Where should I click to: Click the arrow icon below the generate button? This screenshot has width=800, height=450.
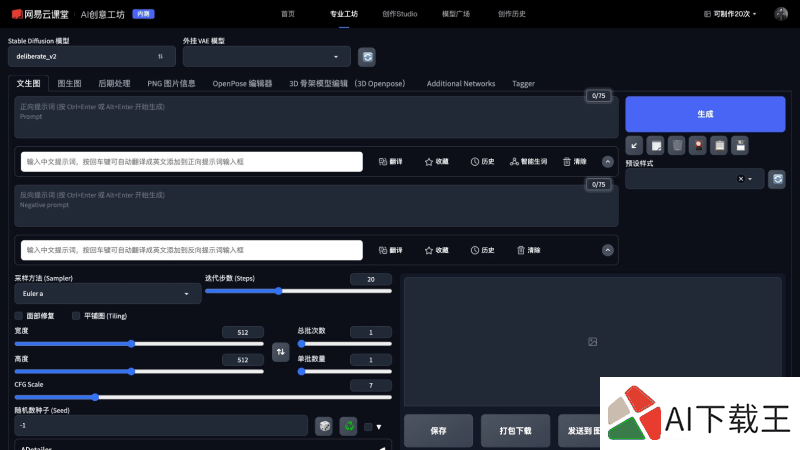click(634, 146)
